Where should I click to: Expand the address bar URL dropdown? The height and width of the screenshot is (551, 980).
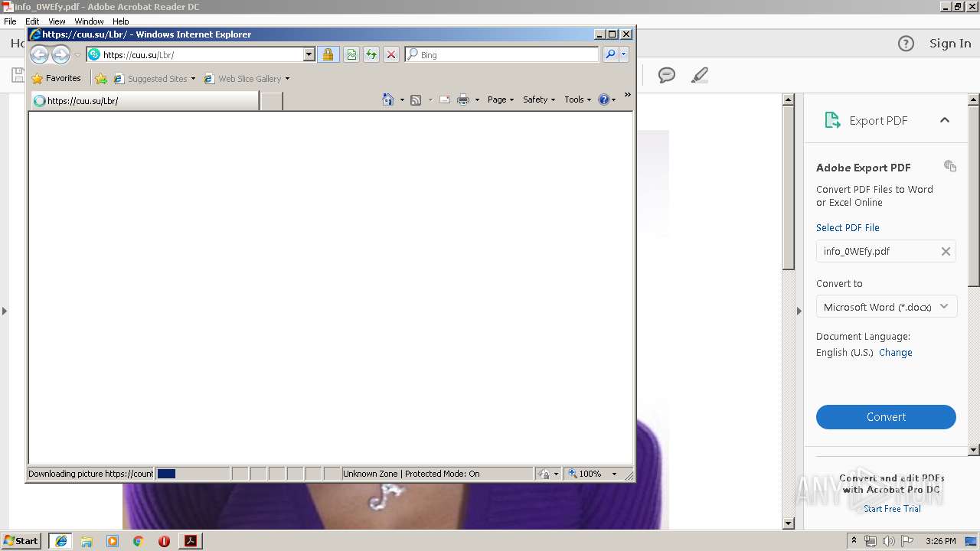(x=309, y=54)
